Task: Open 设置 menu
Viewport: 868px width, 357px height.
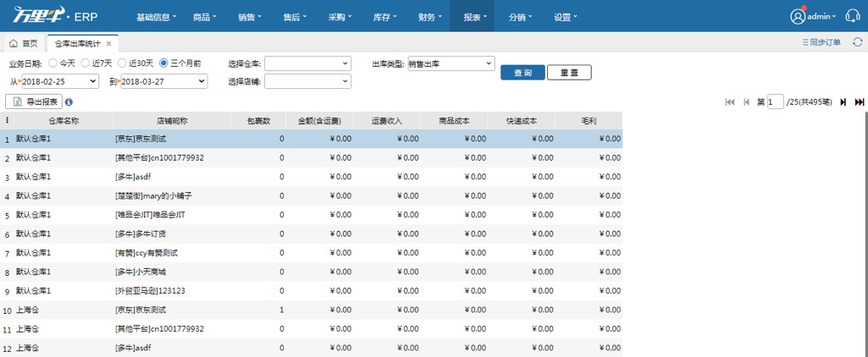Action: [565, 17]
